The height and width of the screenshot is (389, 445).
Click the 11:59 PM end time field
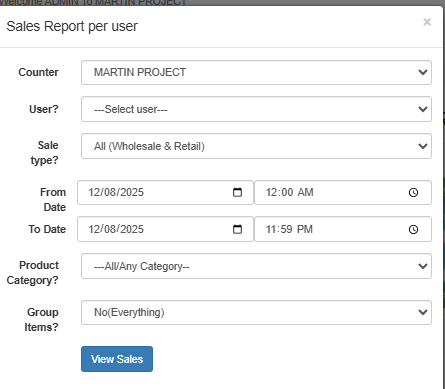pyautogui.click(x=343, y=229)
